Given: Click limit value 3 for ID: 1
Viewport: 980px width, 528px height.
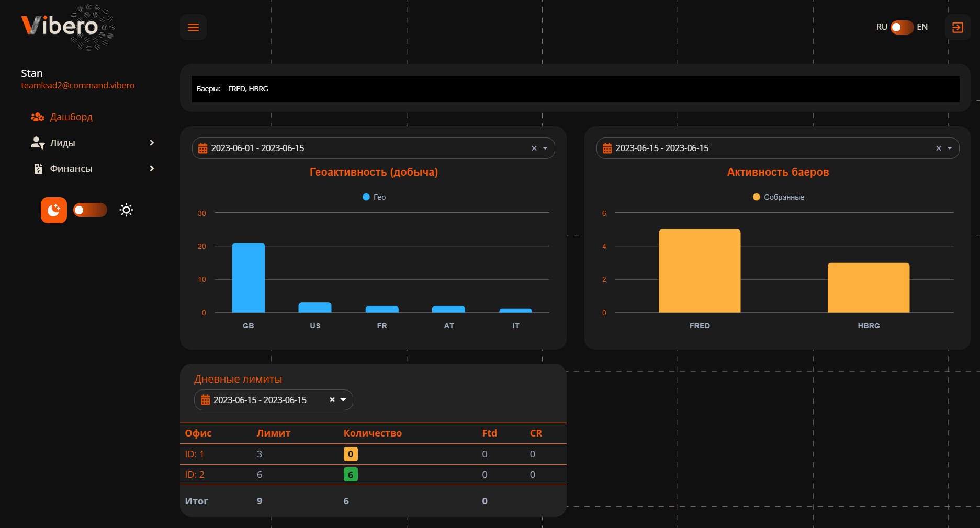Looking at the screenshot, I should pos(260,454).
